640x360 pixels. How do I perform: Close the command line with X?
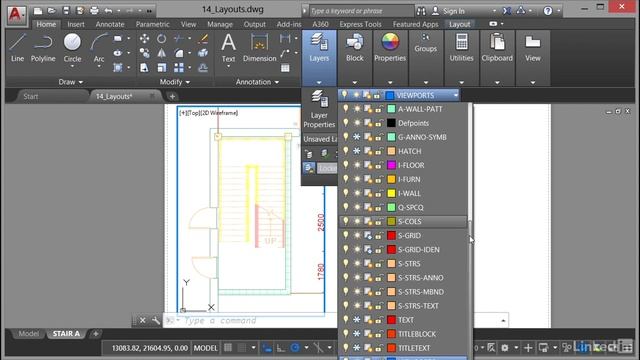coord(142,320)
